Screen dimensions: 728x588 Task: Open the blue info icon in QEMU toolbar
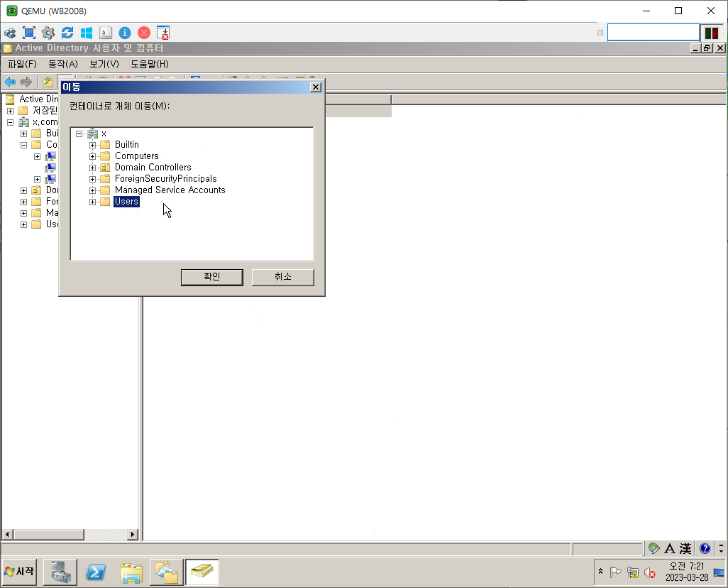click(x=125, y=33)
